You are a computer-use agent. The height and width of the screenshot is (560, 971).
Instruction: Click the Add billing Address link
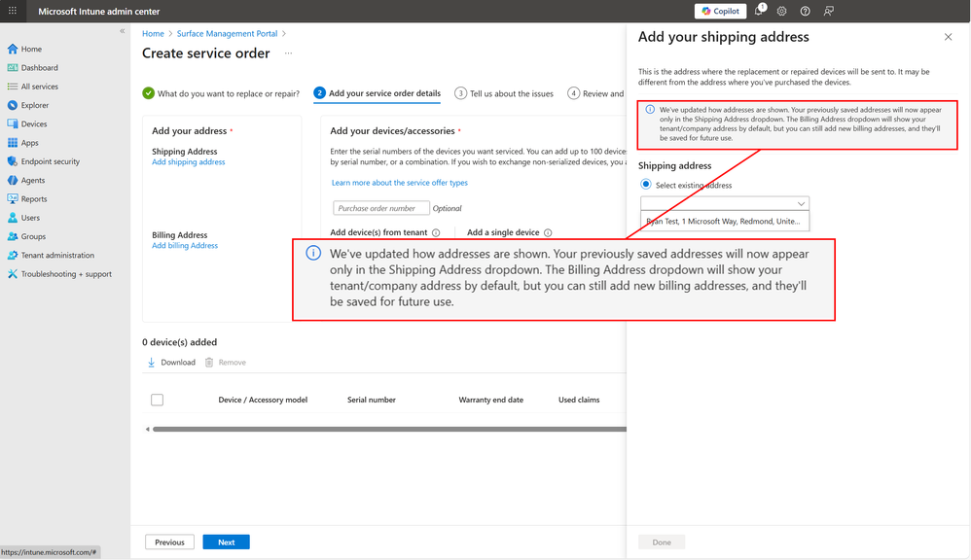pyautogui.click(x=185, y=246)
